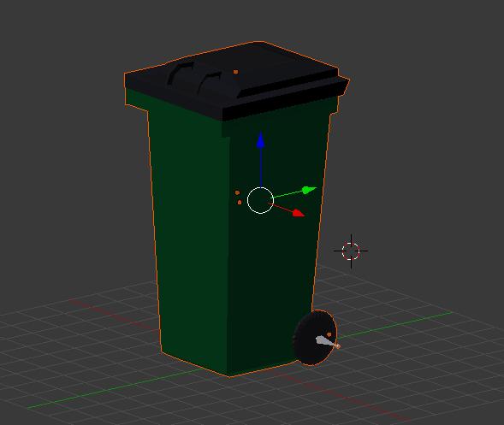
Task: Click the blue Z-axis gizmo arrow
Action: point(260,139)
